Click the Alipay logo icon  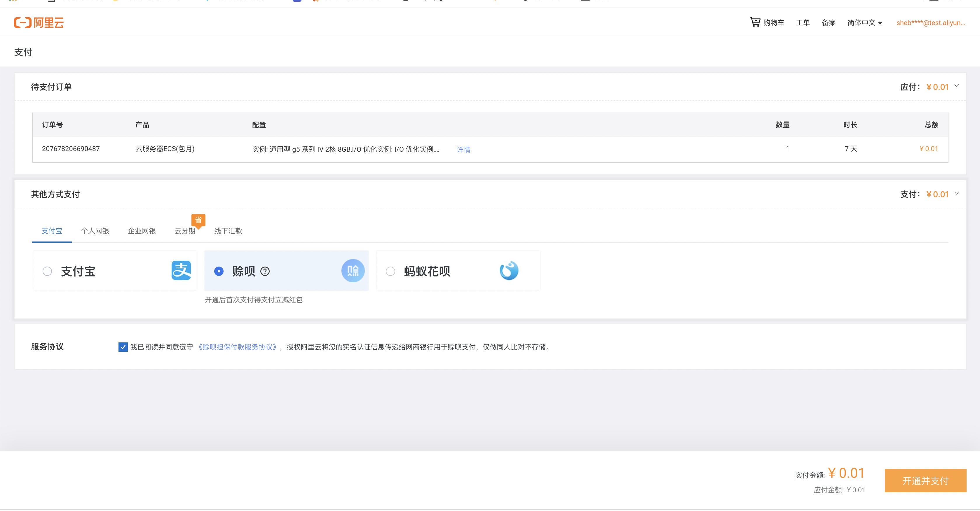tap(181, 270)
